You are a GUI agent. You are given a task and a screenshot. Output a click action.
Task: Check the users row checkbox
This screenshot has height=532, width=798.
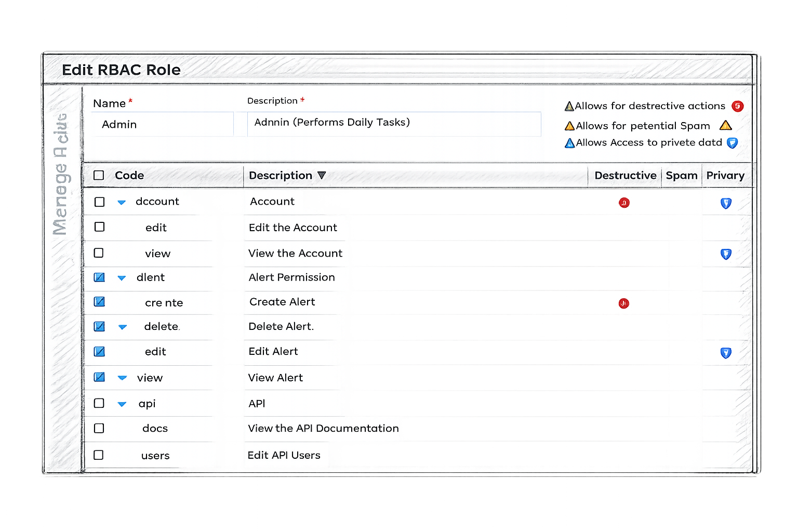click(x=98, y=455)
